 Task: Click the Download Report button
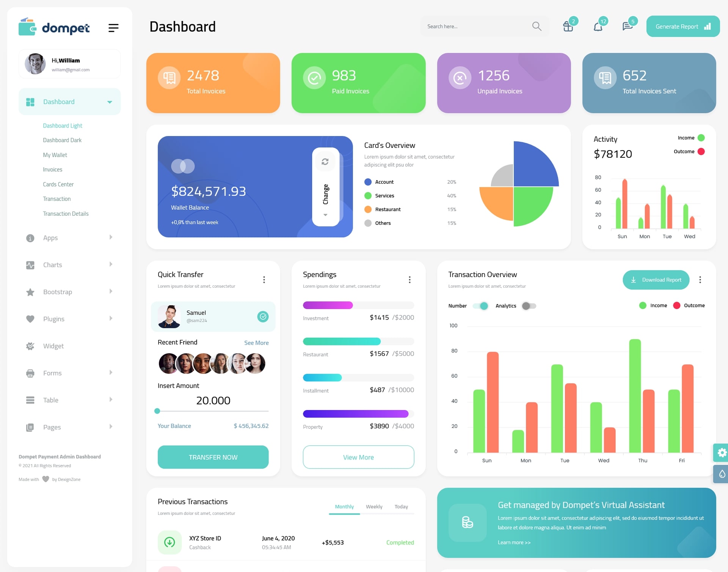coord(656,279)
